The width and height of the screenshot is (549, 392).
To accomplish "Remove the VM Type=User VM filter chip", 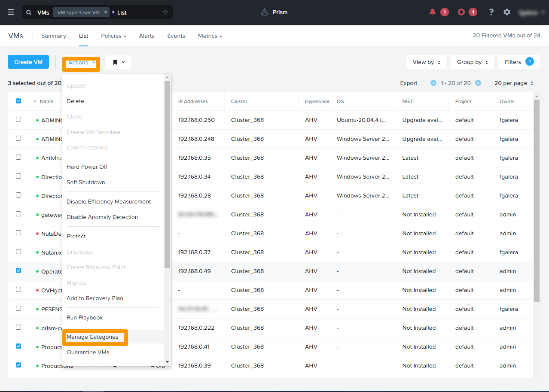I will [x=106, y=12].
